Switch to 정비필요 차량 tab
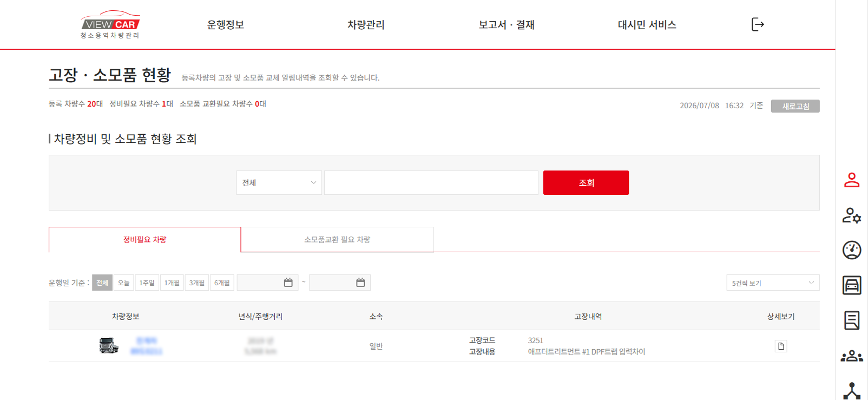The height and width of the screenshot is (400, 868). tap(145, 239)
